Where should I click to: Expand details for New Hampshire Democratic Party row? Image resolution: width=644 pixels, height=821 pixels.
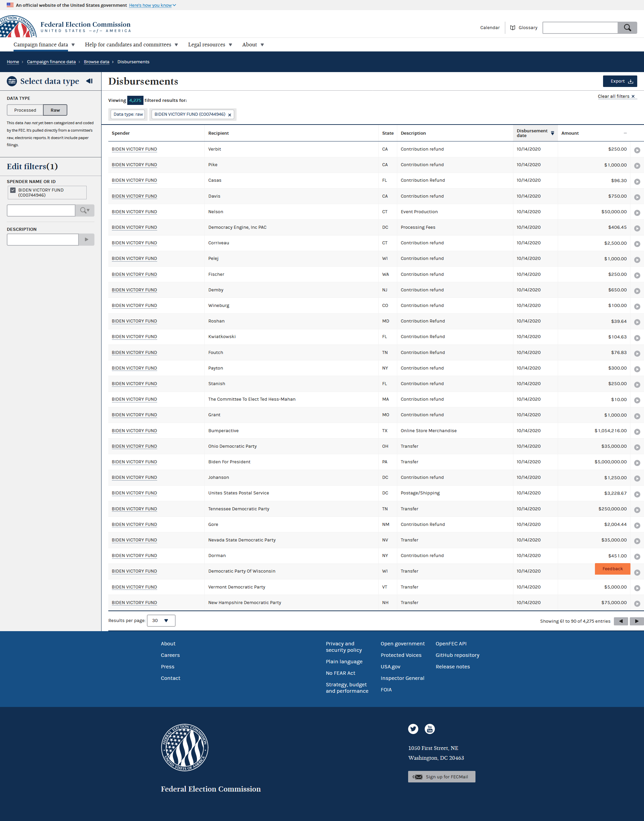click(x=637, y=603)
